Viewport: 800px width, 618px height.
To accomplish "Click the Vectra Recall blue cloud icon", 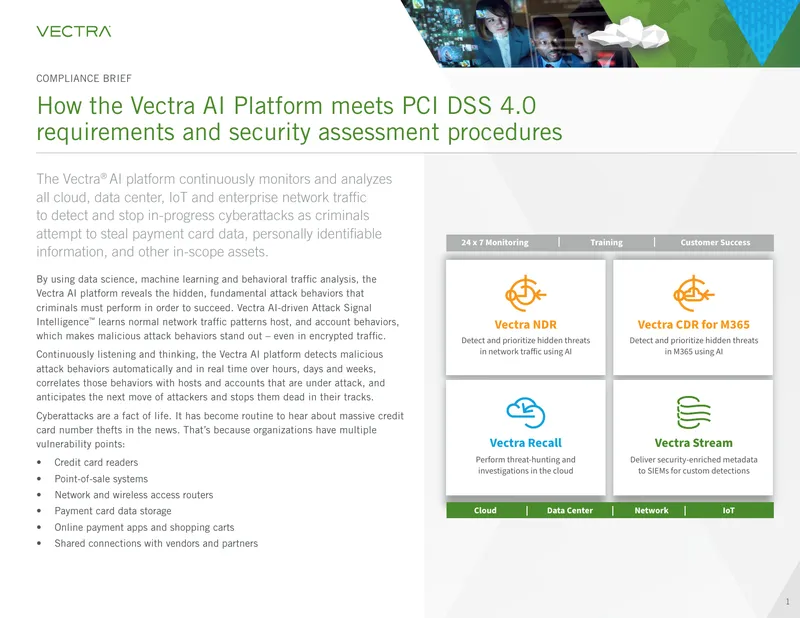I will click(x=526, y=412).
